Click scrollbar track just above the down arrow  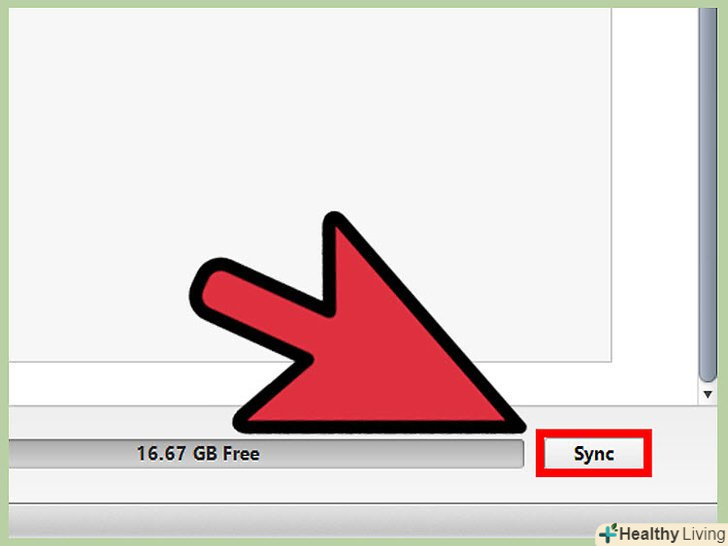(708, 384)
